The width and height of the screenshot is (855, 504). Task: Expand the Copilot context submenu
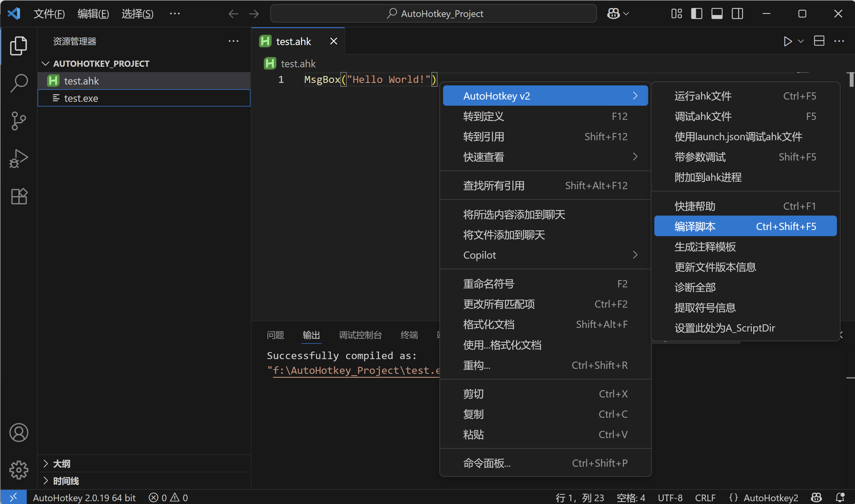tap(546, 255)
